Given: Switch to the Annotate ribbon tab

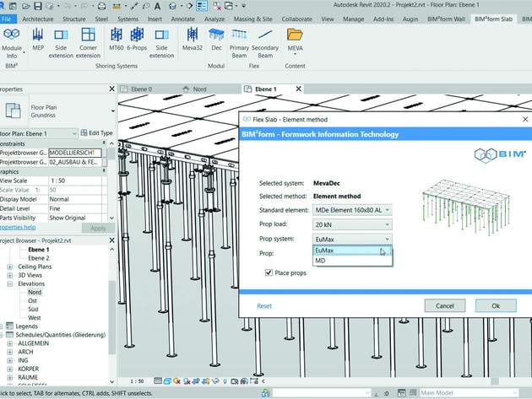Looking at the screenshot, I should pos(183,19).
